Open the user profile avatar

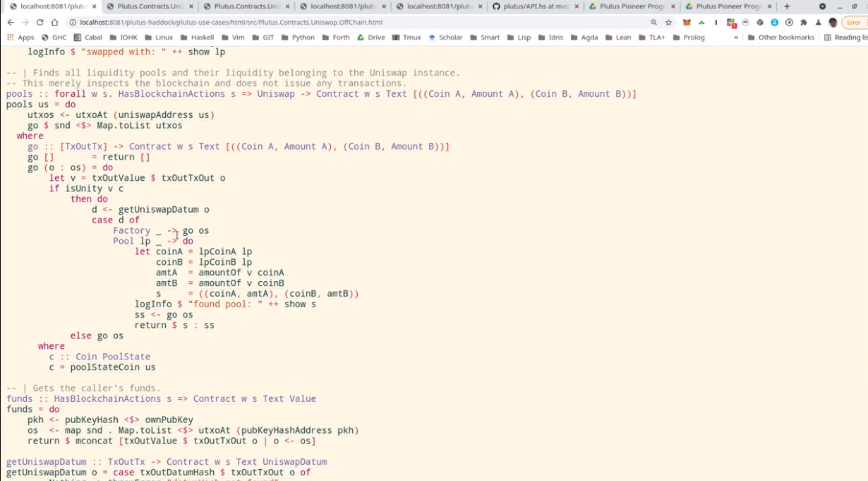click(x=833, y=23)
